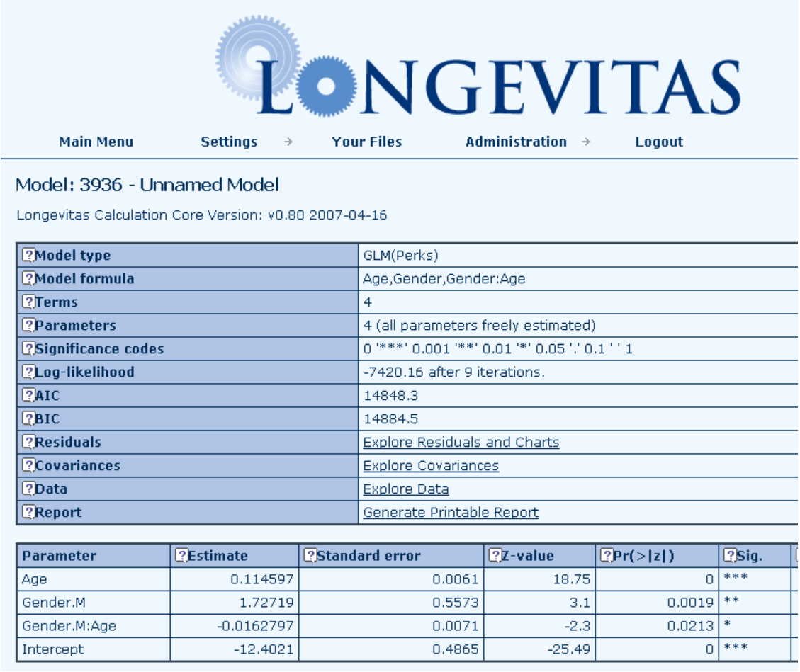Follow the Explore Data link
Viewport: 800px width, 672px height.
tap(405, 489)
